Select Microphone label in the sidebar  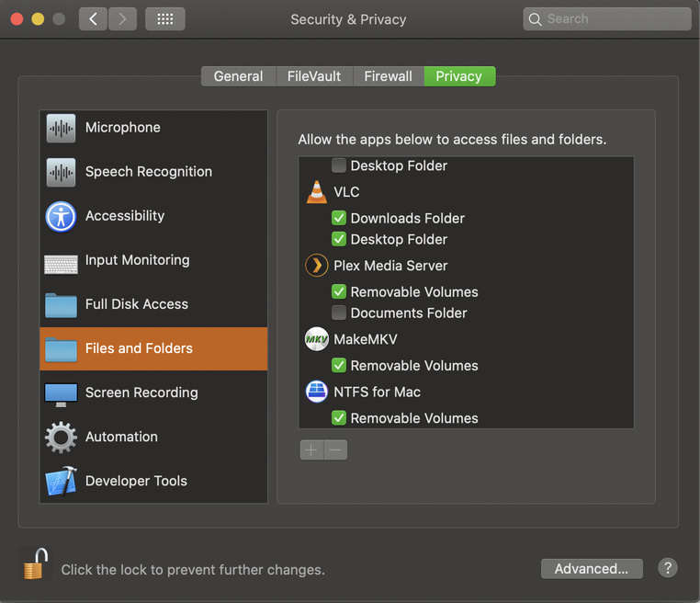123,128
